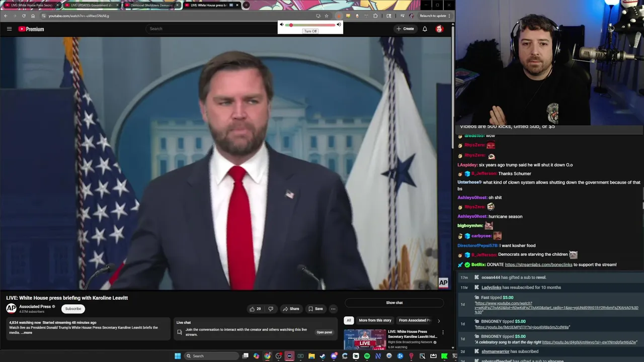Dislike the video with thumbs down
Screen dimensions: 644x362
click(x=271, y=309)
